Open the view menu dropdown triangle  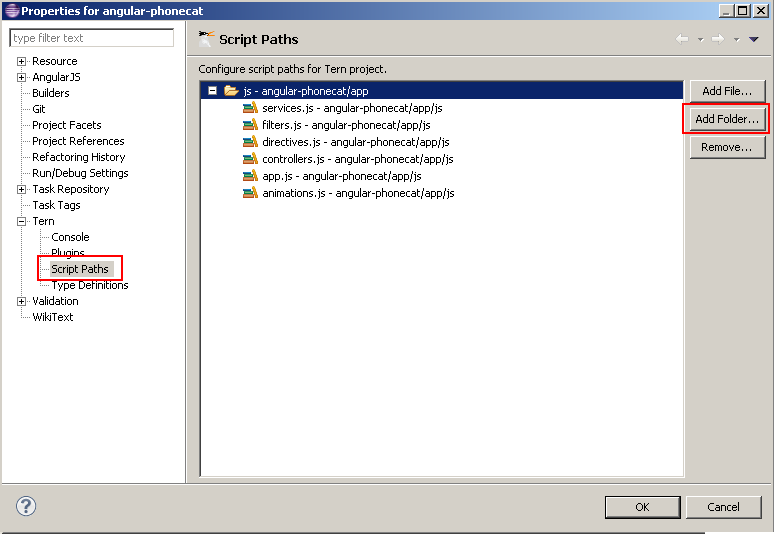coord(754,40)
